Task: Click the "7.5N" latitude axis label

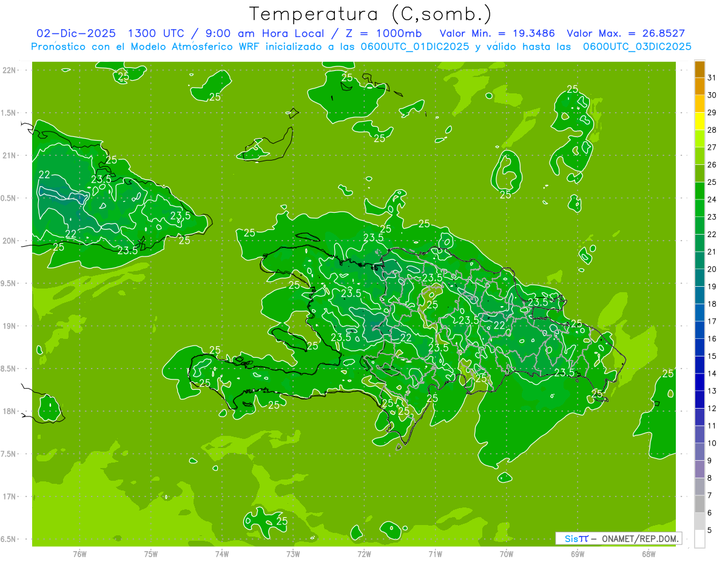Action: 9,454
